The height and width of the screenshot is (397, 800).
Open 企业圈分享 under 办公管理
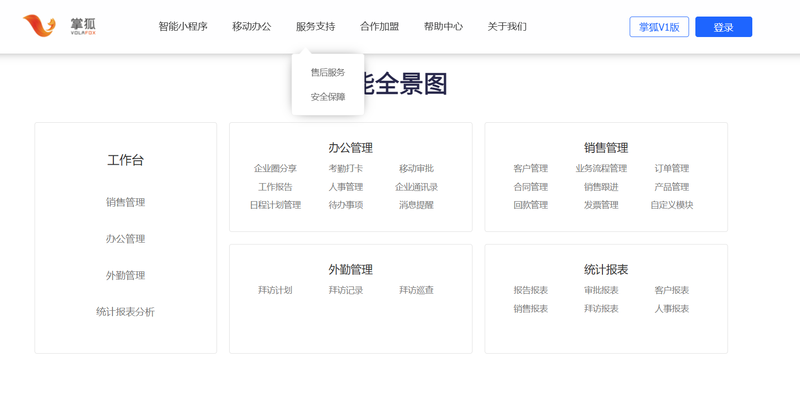276,168
